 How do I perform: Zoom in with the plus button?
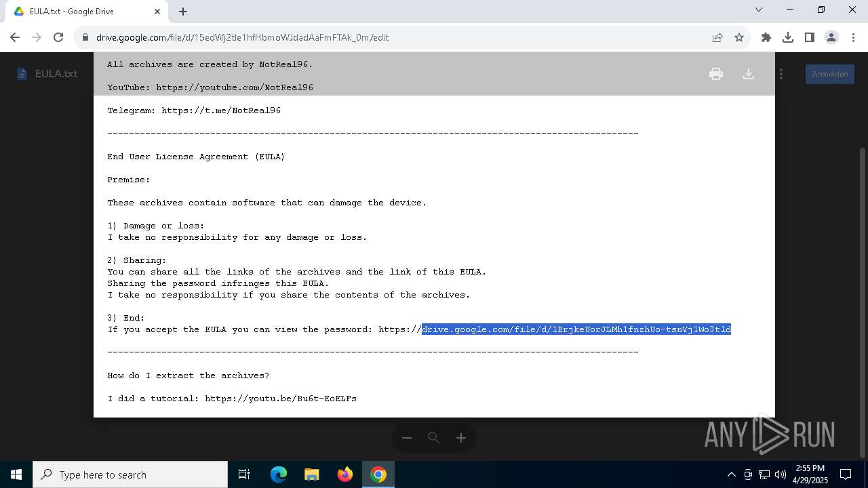click(461, 438)
